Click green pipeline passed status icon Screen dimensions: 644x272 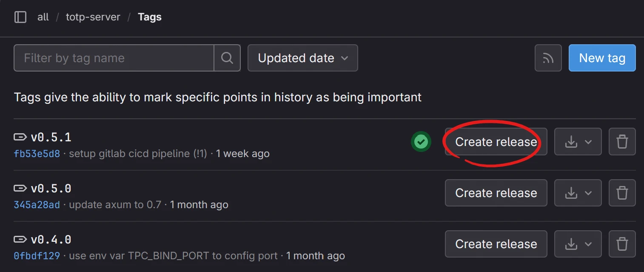tap(421, 142)
